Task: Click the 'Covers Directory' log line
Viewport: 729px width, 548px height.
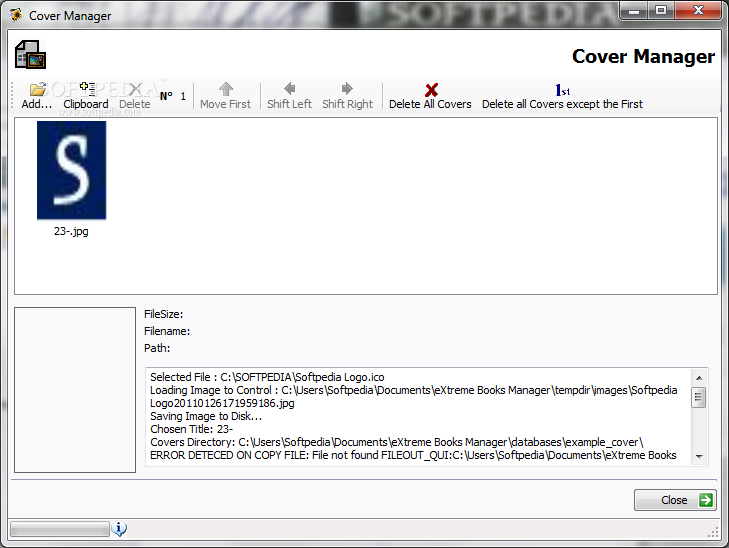Action: point(397,442)
